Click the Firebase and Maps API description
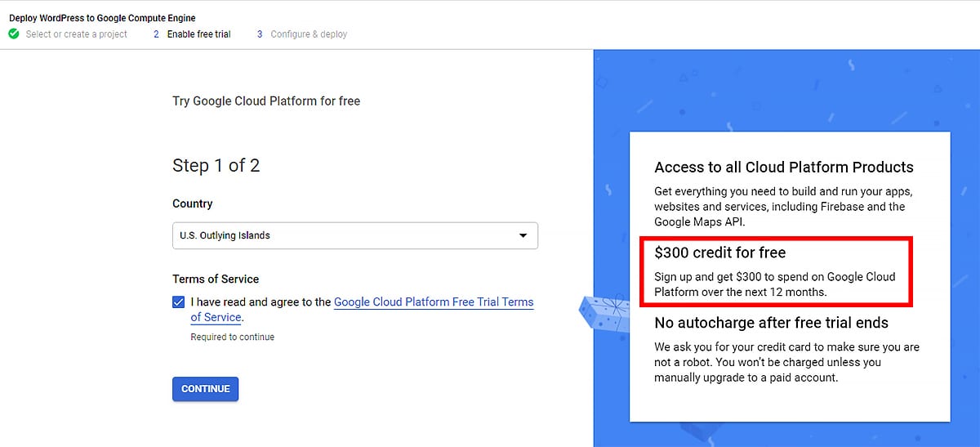 point(783,206)
